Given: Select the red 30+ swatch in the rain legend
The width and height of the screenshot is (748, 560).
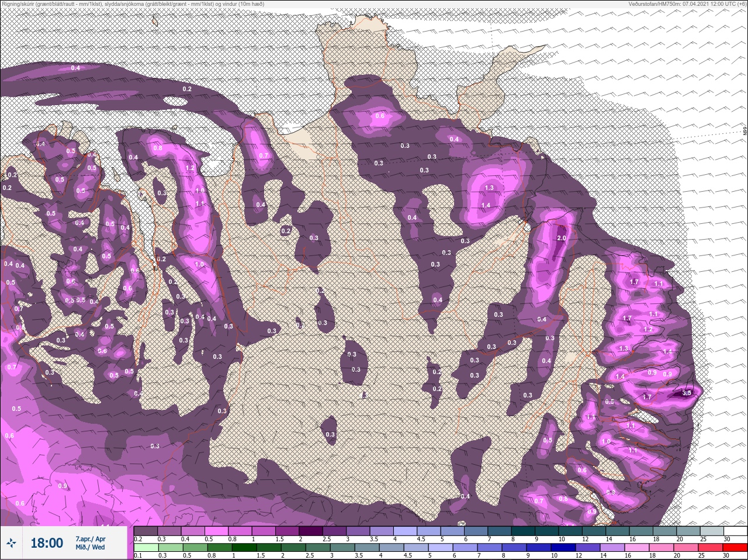Looking at the screenshot, I should point(735,548).
